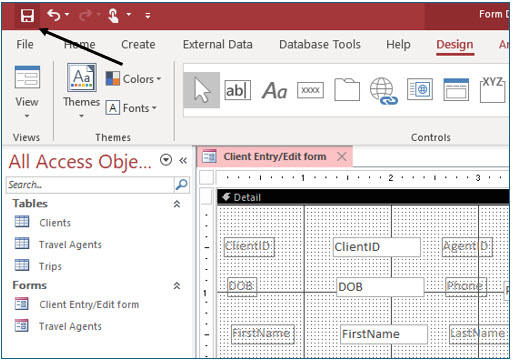
Task: Expand the Themes dropdown arrow
Action: click(x=82, y=116)
